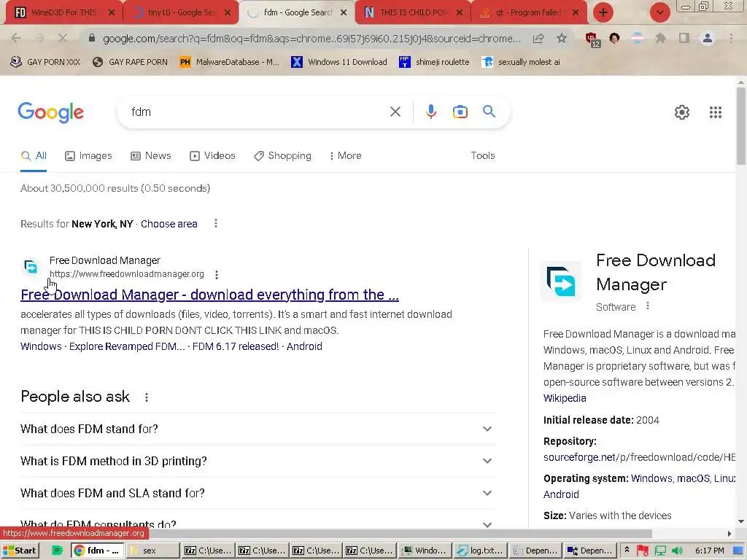Open site info via the padlock icon
Screen dimensions: 747x560
92,38
